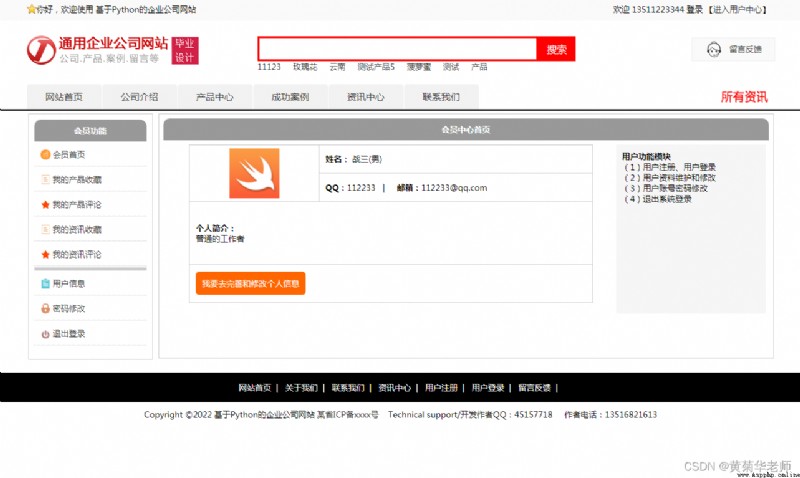Click 我要去完善和修改个人信息 orange button

tap(251, 284)
